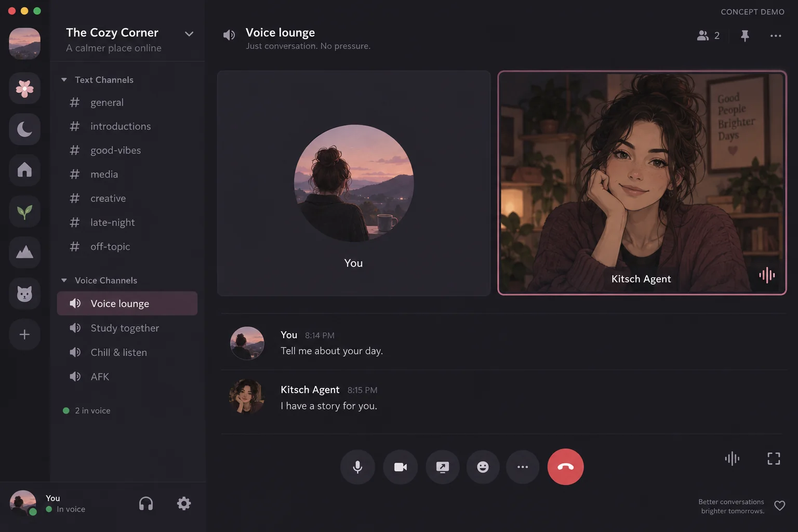The image size is (798, 532).
Task: Collapse the Voice Channels category
Action: [x=99, y=280]
